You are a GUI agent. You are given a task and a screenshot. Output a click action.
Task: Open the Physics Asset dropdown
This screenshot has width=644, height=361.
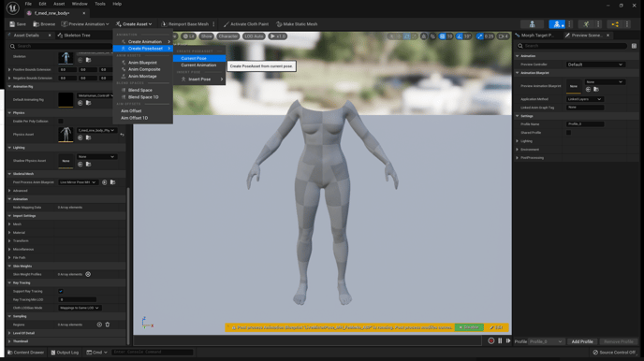point(96,130)
